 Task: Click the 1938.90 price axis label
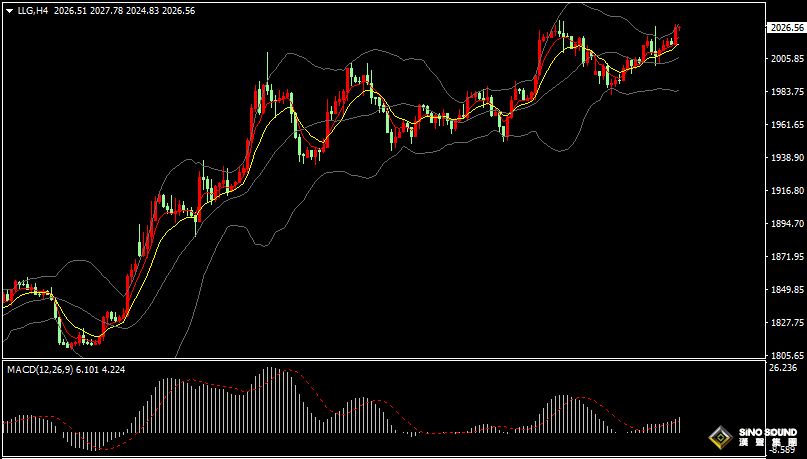tap(785, 158)
